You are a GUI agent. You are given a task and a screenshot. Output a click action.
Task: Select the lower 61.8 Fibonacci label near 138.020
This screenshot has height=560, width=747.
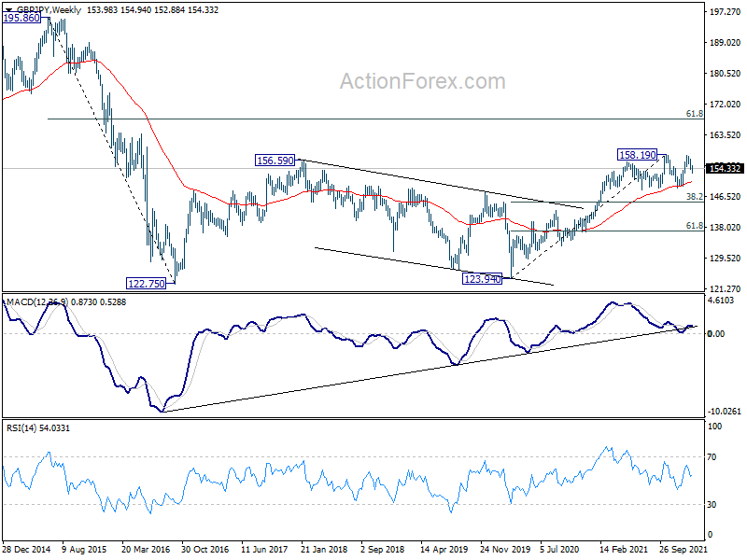click(x=694, y=226)
